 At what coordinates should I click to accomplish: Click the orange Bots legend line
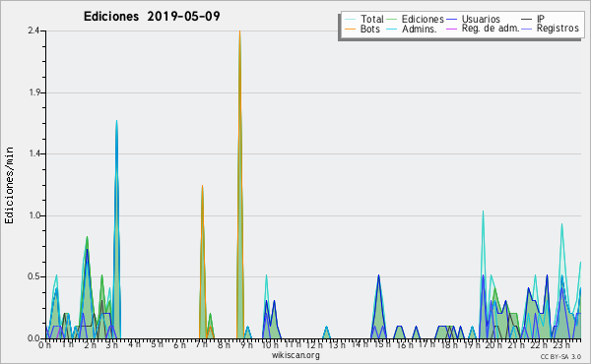(x=350, y=29)
